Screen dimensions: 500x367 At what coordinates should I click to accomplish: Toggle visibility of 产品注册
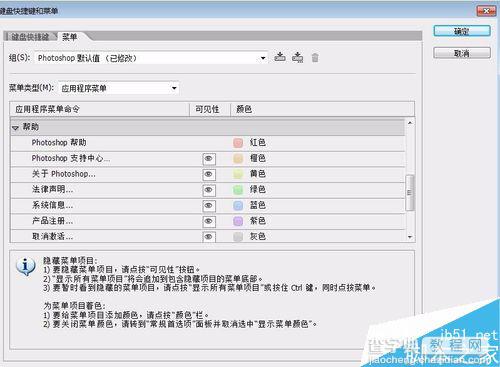coord(209,221)
